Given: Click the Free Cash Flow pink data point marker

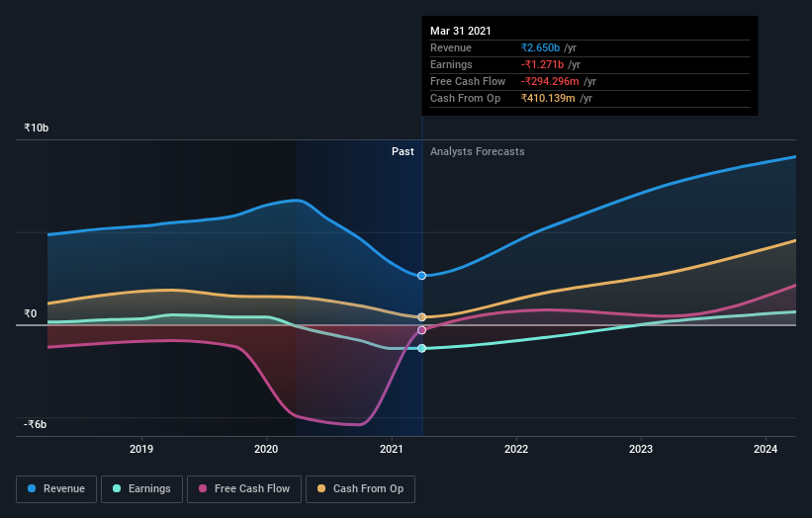Looking at the screenshot, I should [421, 330].
